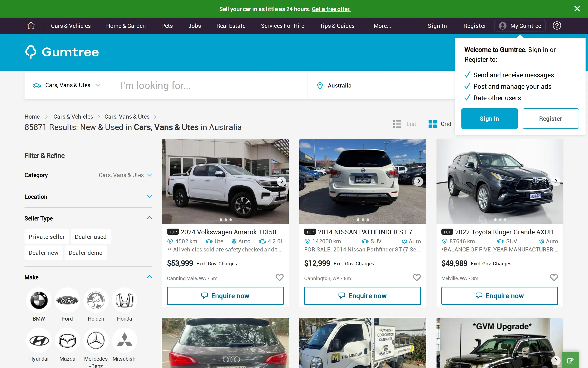
Task: Open the help question mark icon
Action: (557, 26)
